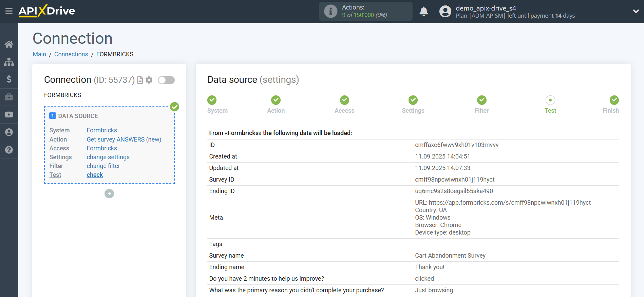Select Created at value 11.09.2025 14:04:51

[x=442, y=156]
